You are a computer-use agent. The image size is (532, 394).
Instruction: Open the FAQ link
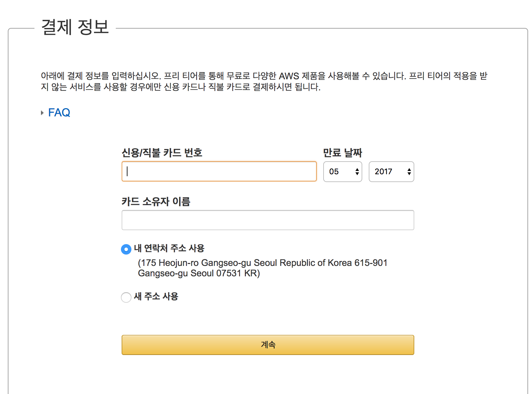click(59, 112)
